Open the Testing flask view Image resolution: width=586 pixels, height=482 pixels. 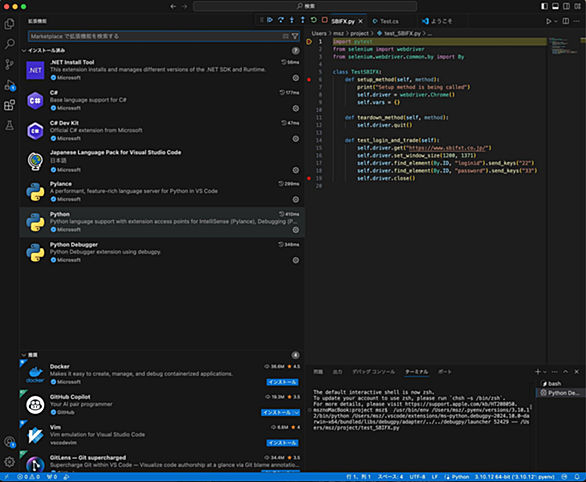[9, 125]
